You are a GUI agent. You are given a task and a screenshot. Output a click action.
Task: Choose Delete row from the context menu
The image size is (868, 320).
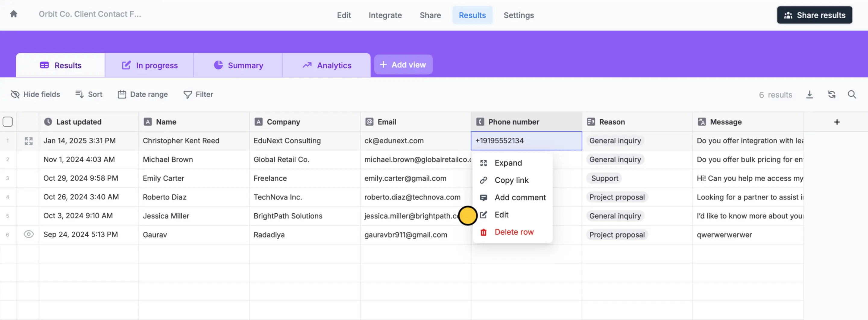[x=512, y=232]
